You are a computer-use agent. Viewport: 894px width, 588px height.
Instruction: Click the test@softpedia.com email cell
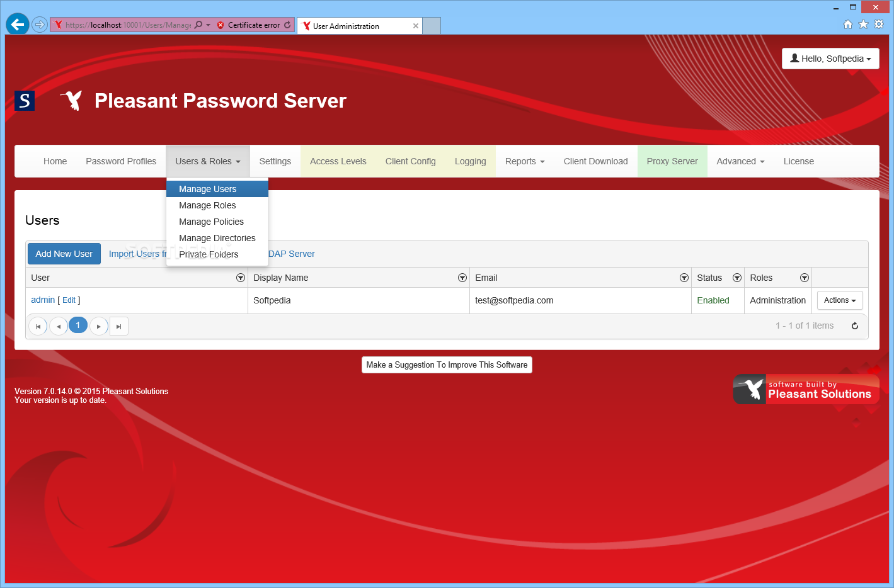click(x=580, y=300)
